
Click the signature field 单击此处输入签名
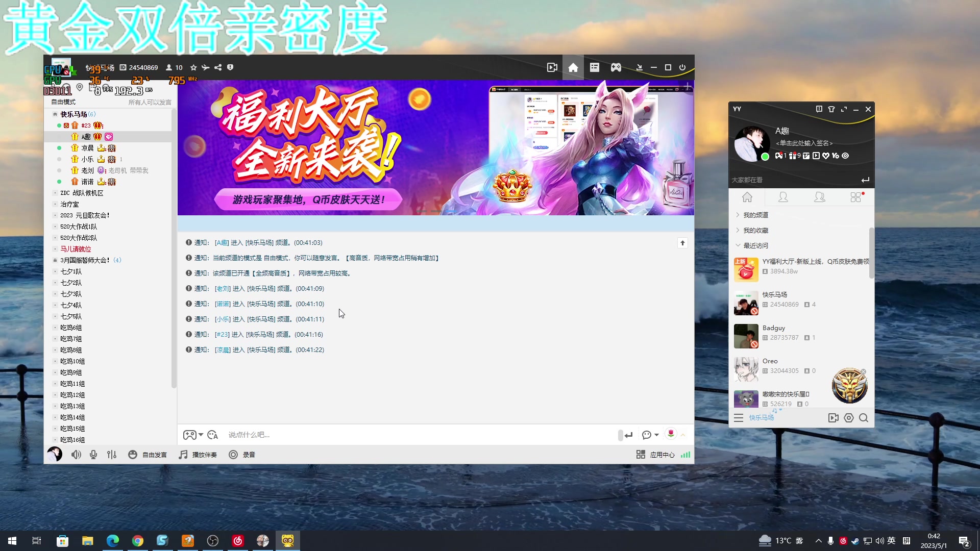[x=804, y=143]
